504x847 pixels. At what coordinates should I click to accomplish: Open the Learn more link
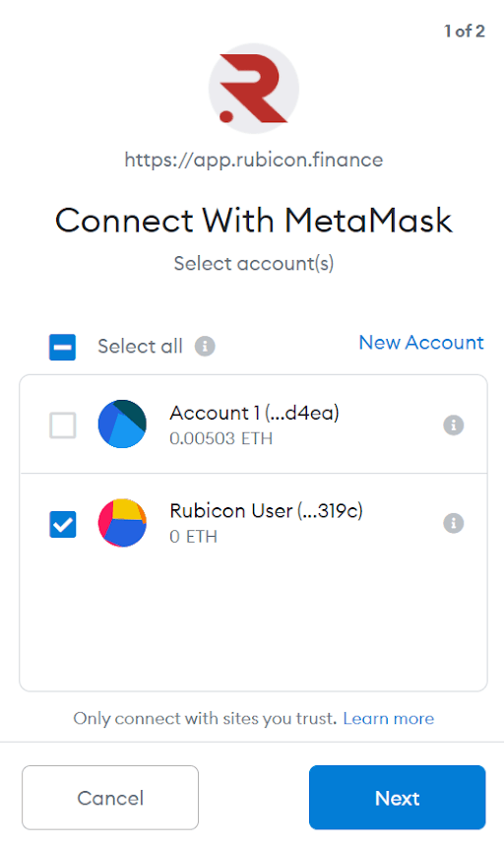pyautogui.click(x=389, y=718)
